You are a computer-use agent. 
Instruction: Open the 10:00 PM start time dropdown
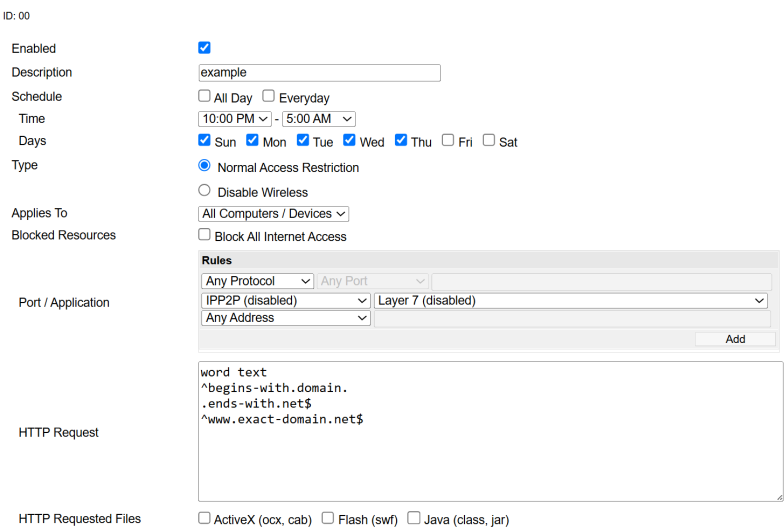point(235,119)
